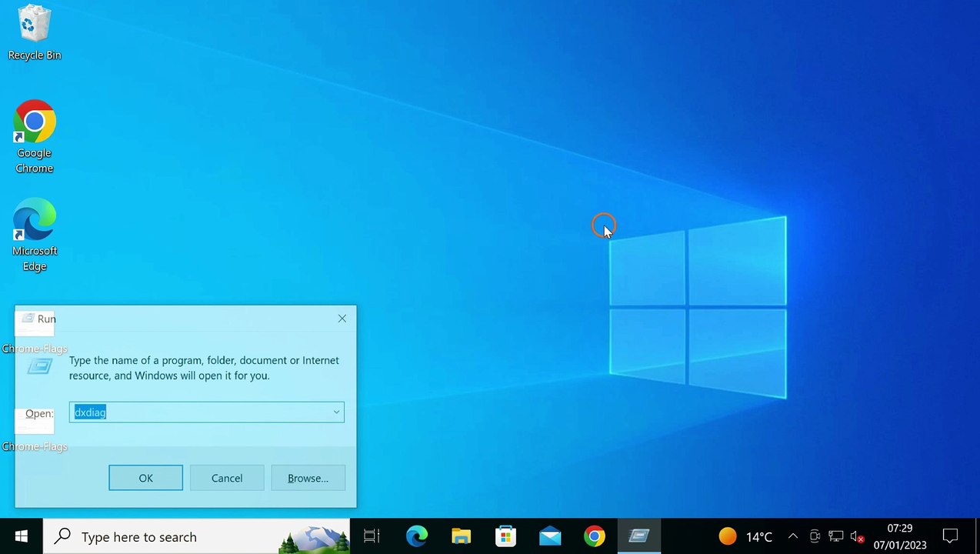
Task: Select the Microsoft Edge desktop shortcut
Action: [x=34, y=235]
